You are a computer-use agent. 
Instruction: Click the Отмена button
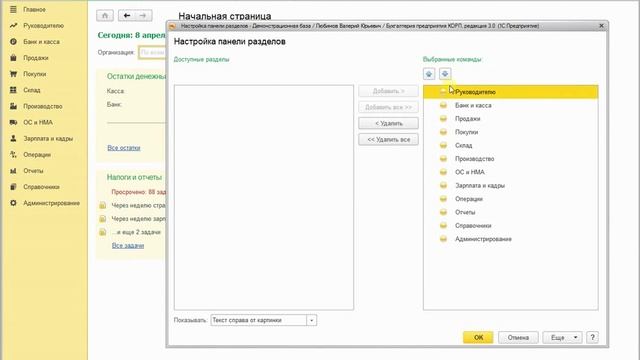518,338
